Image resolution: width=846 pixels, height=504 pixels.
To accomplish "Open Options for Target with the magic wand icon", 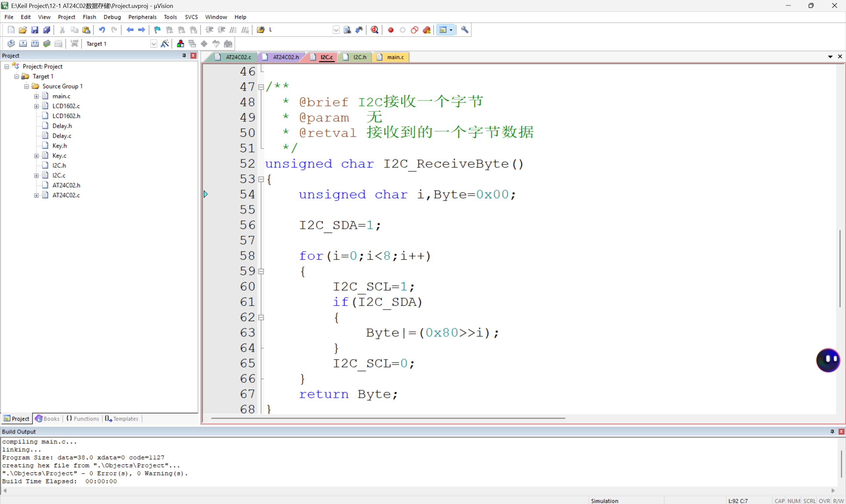I will click(165, 44).
